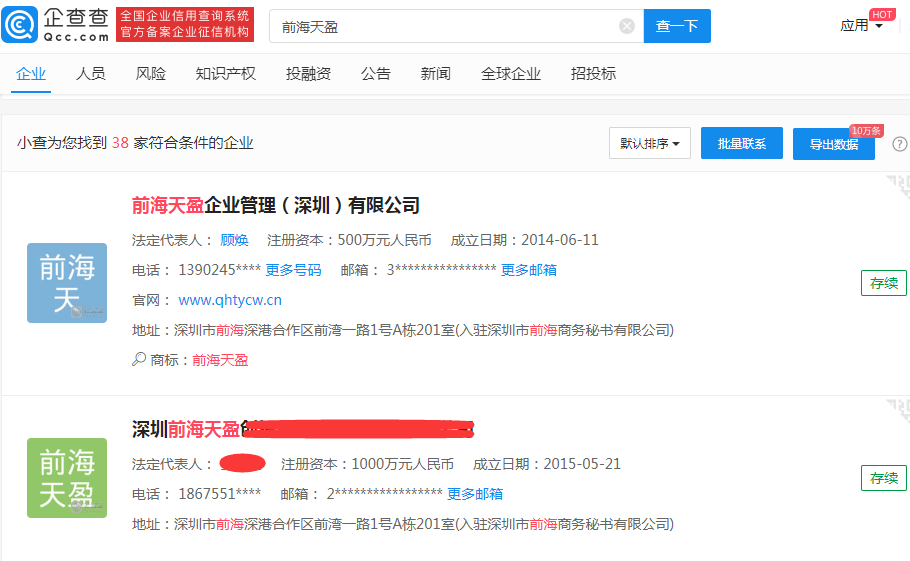The image size is (910, 561).
Task: Click the Qcc.com logo icon
Action: [20, 25]
